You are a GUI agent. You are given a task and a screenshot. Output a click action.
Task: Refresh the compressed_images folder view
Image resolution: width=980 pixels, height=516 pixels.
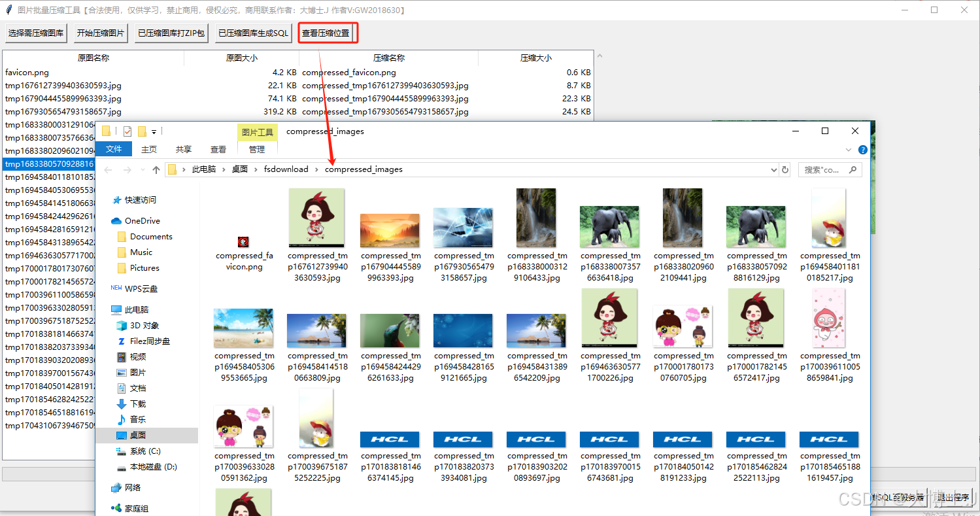(785, 170)
